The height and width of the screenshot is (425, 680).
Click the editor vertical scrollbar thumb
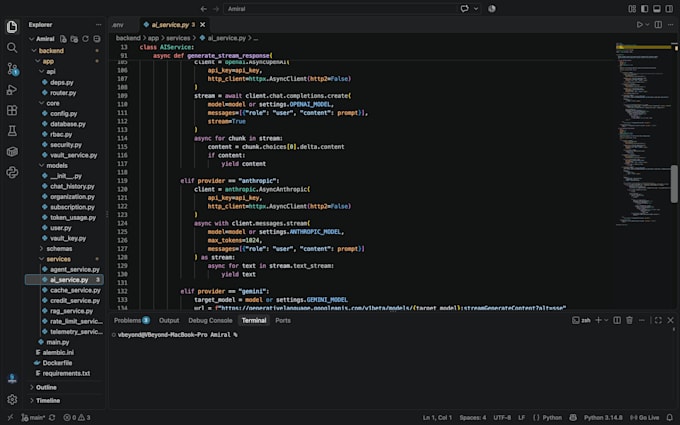674,183
